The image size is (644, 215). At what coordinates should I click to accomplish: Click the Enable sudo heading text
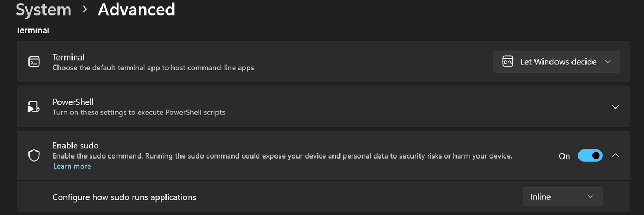tap(75, 146)
